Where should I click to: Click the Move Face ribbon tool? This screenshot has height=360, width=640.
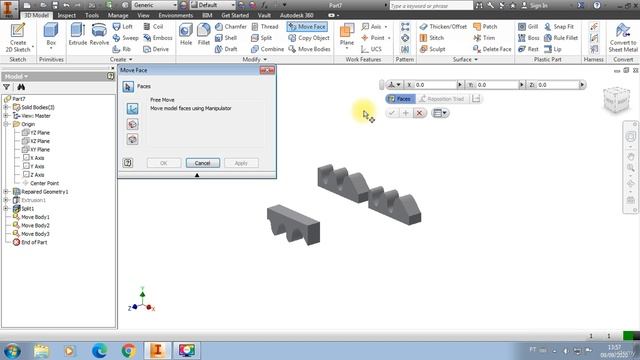307,27
